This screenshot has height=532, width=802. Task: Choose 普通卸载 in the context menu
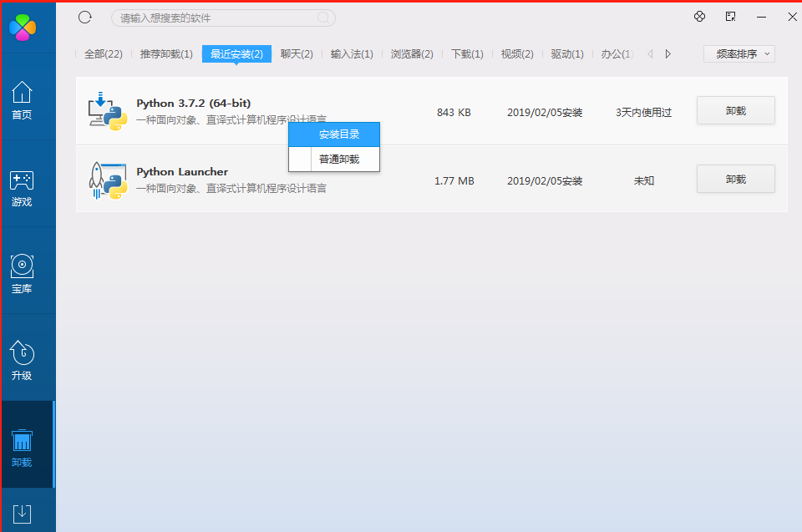coord(334,159)
